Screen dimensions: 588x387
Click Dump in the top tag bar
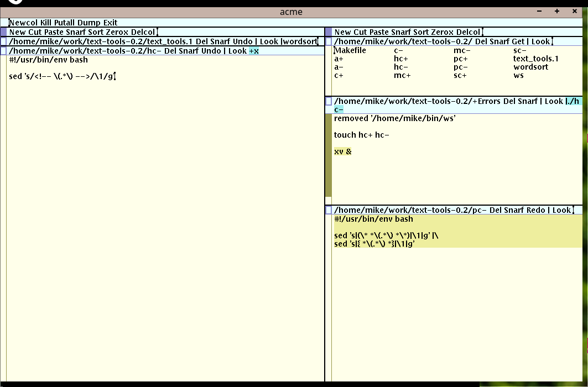(x=89, y=23)
